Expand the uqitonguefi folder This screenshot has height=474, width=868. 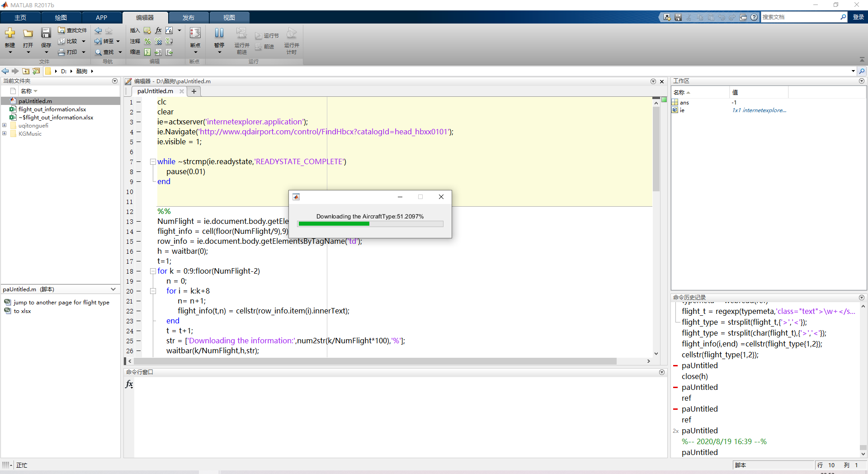(x=5, y=125)
